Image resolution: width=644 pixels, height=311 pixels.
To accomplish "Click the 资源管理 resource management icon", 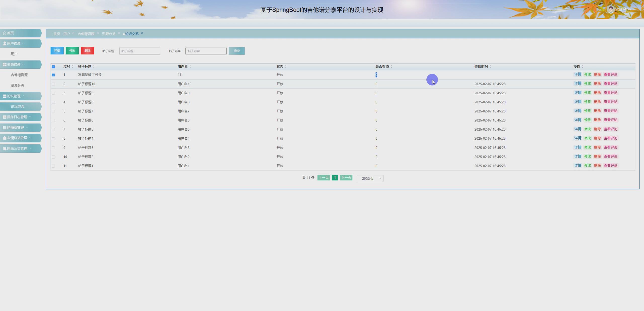I will (x=4, y=64).
